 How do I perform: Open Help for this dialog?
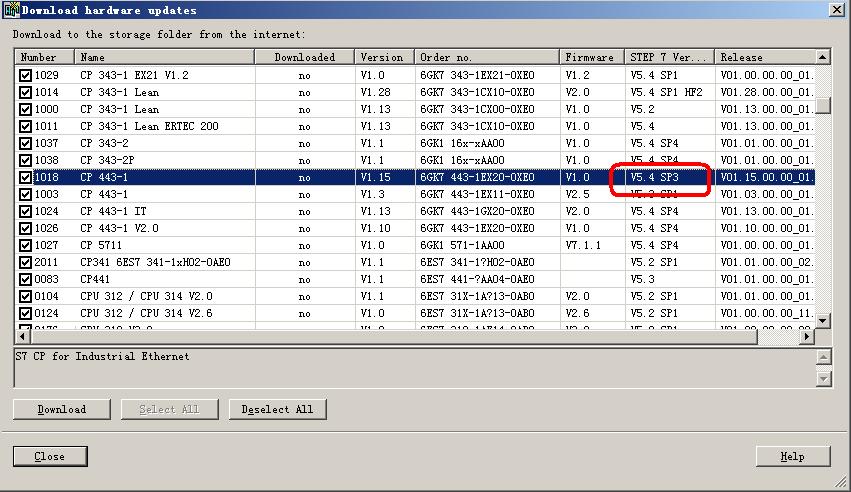click(793, 456)
